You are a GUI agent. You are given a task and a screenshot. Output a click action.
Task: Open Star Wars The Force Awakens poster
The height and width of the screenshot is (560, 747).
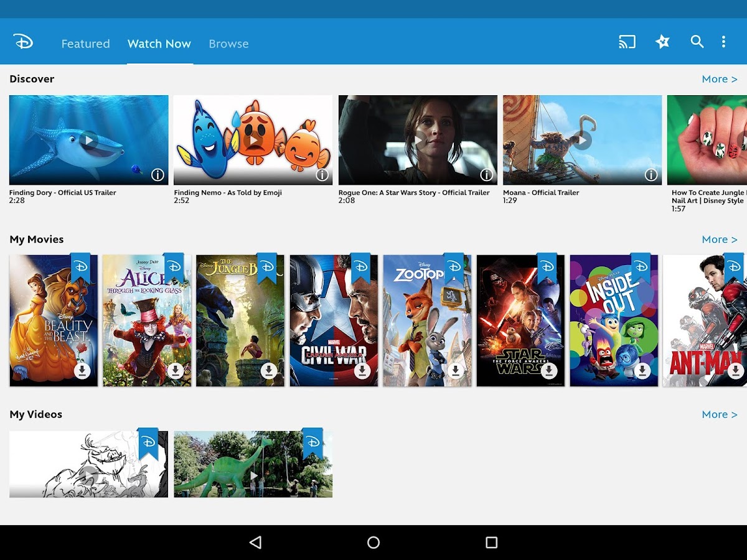pos(520,320)
